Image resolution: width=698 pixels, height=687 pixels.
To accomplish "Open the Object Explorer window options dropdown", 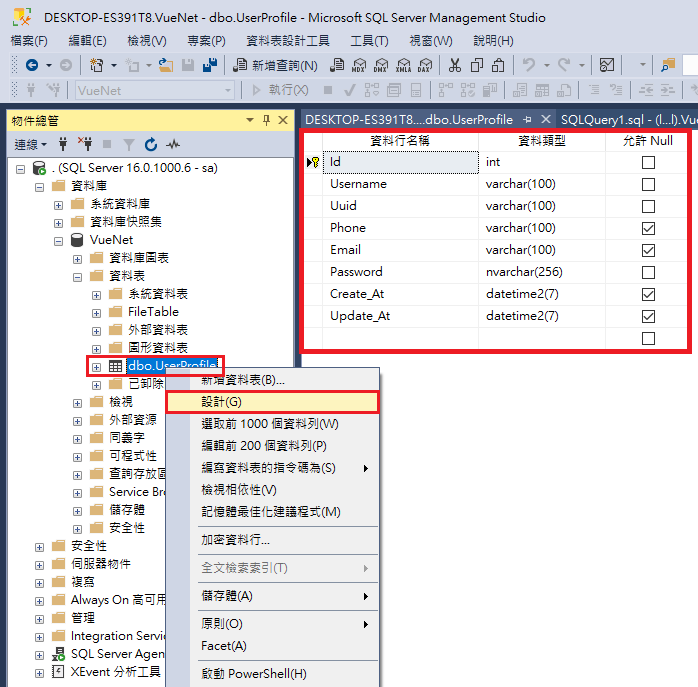I will [250, 120].
